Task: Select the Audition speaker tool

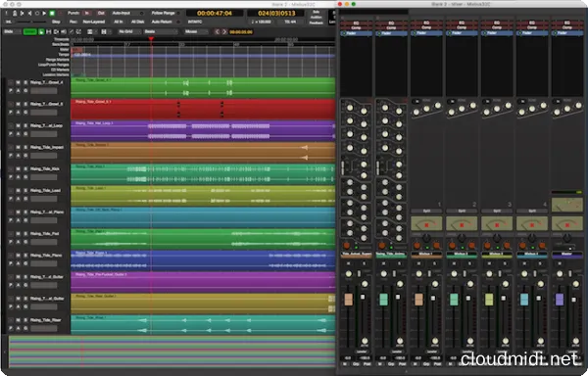Action: (x=64, y=32)
